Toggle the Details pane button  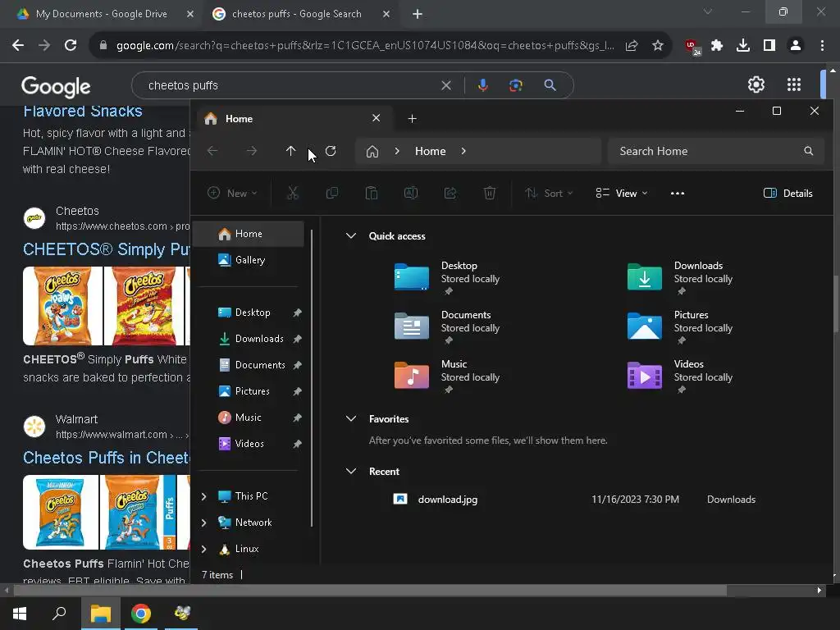coord(787,194)
